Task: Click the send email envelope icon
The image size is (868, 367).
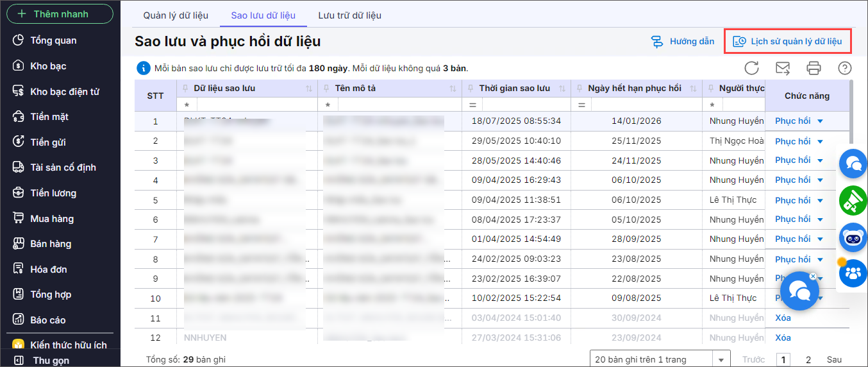Action: click(783, 68)
